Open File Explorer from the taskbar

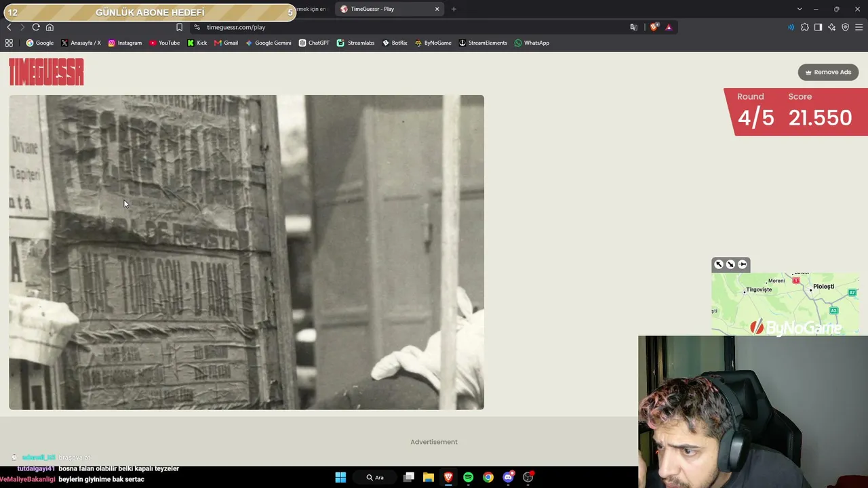click(429, 477)
